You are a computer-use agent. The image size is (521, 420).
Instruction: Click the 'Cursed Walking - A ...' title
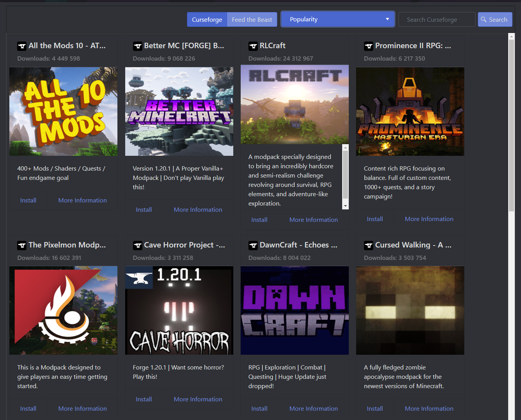point(413,245)
